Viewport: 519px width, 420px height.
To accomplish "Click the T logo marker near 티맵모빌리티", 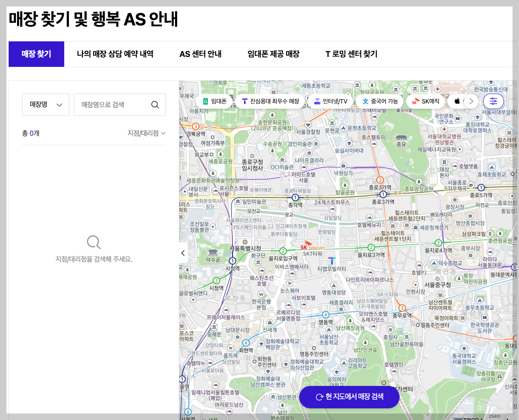I will coord(331,261).
